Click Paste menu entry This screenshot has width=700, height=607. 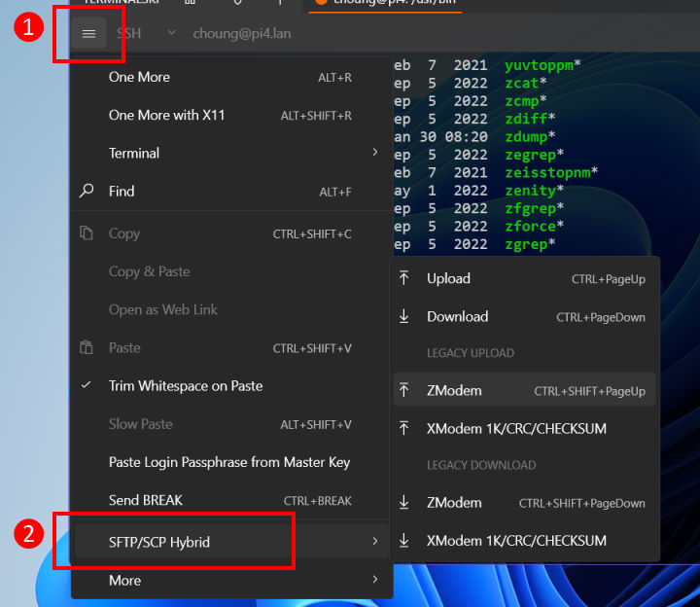[x=231, y=348]
